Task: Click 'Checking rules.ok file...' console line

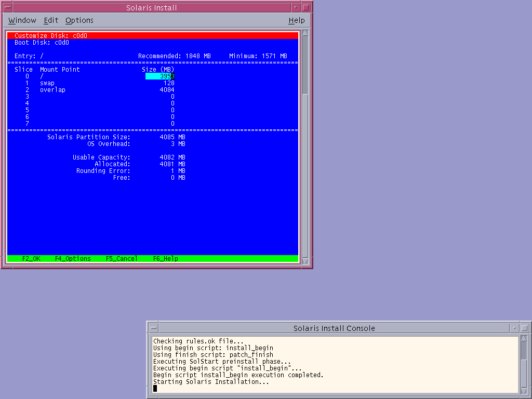Action: click(x=198, y=341)
